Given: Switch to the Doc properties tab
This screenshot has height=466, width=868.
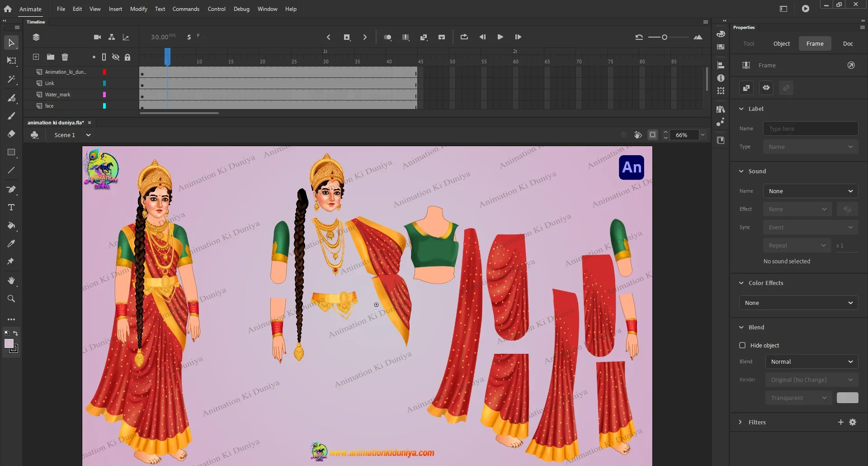Looking at the screenshot, I should (x=848, y=44).
